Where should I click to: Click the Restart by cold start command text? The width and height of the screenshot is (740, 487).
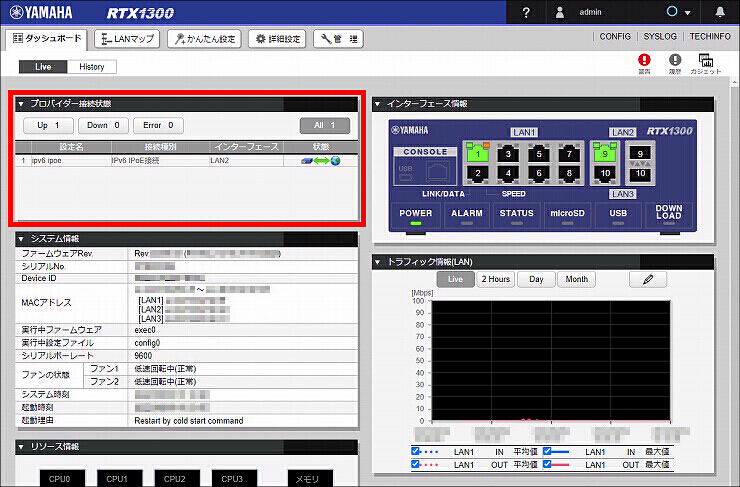pos(189,420)
